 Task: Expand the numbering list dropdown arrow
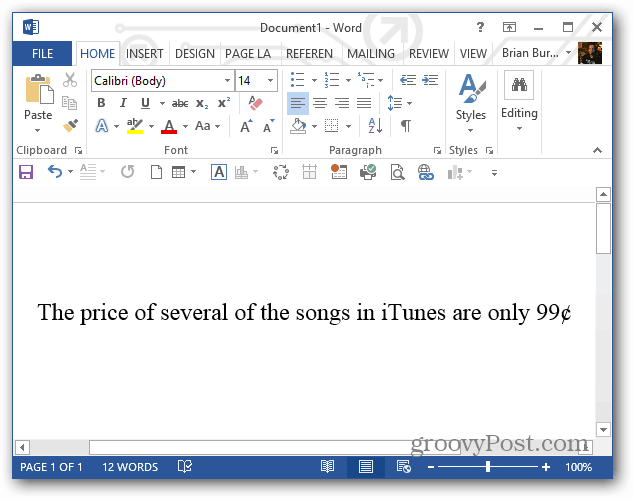(x=348, y=80)
